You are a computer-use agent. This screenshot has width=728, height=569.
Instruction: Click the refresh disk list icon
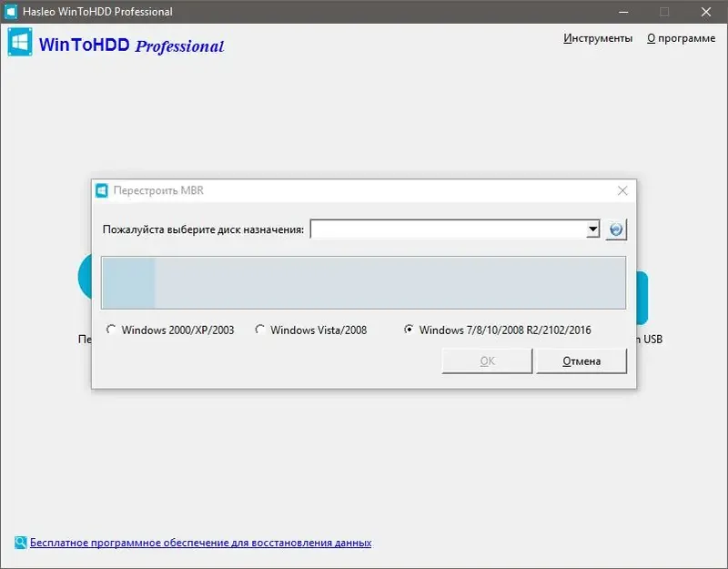coord(616,229)
